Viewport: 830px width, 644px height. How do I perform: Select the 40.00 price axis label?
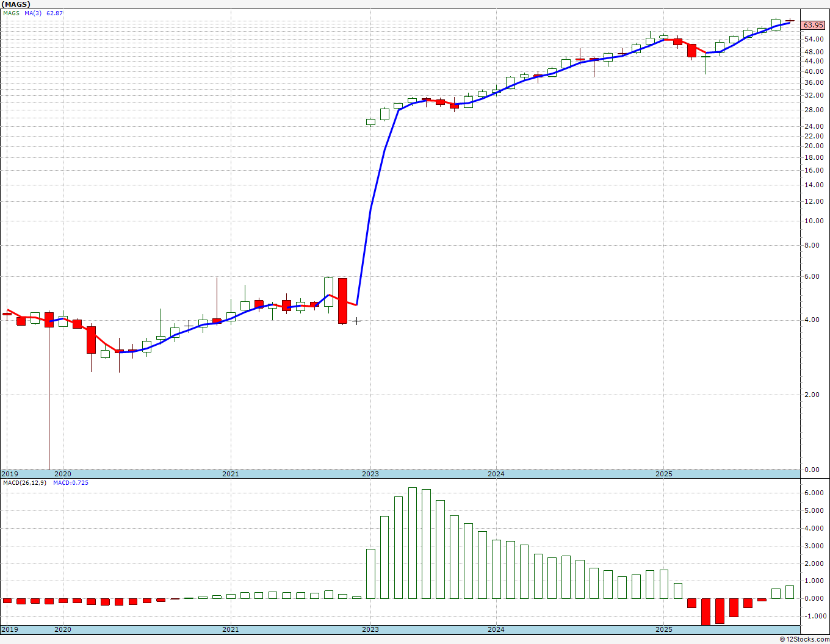814,71
